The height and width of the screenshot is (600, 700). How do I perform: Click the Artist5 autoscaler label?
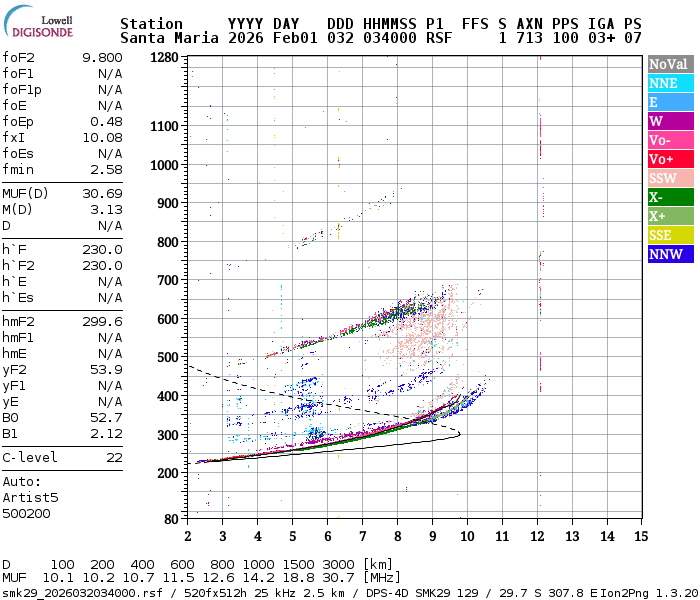(x=30, y=498)
